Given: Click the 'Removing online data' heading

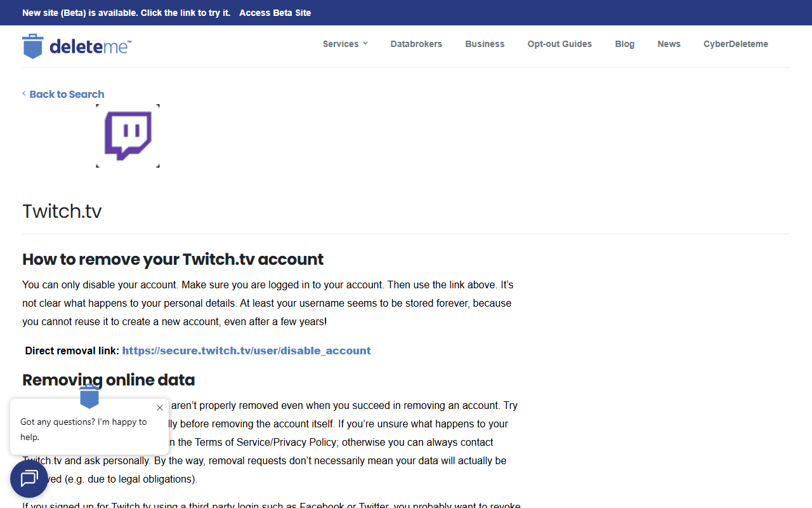Looking at the screenshot, I should (108, 380).
